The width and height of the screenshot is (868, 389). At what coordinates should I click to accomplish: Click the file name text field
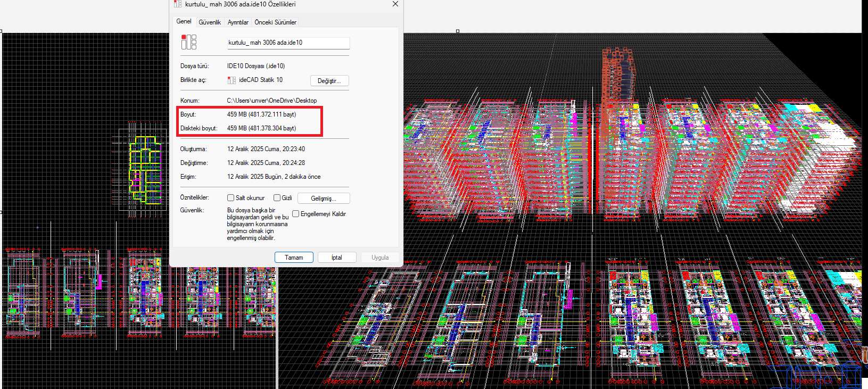point(288,43)
